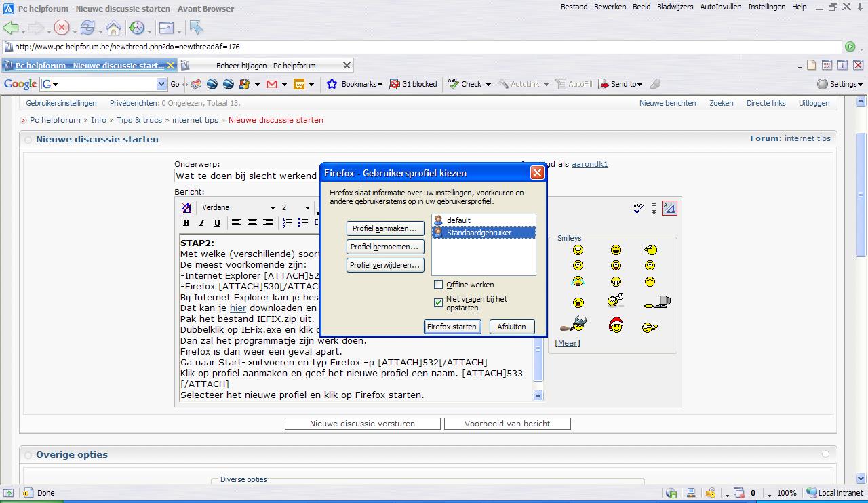Click the green Go button beside address bar

tap(850, 47)
